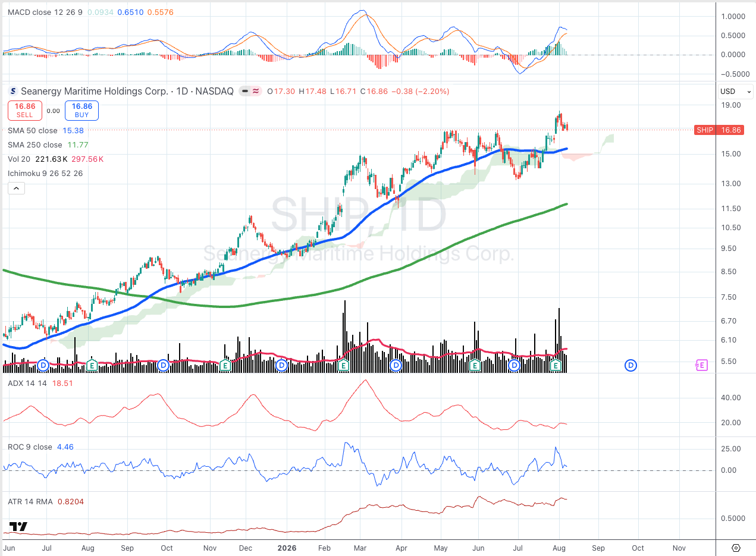Click the Apr label on the time axis

click(401, 547)
